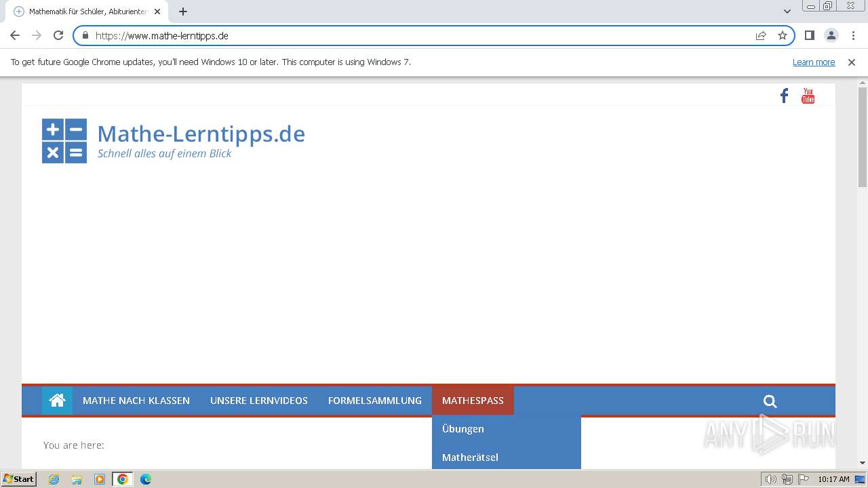
Task: Open the Chrome three-dot menu
Action: 853,35
